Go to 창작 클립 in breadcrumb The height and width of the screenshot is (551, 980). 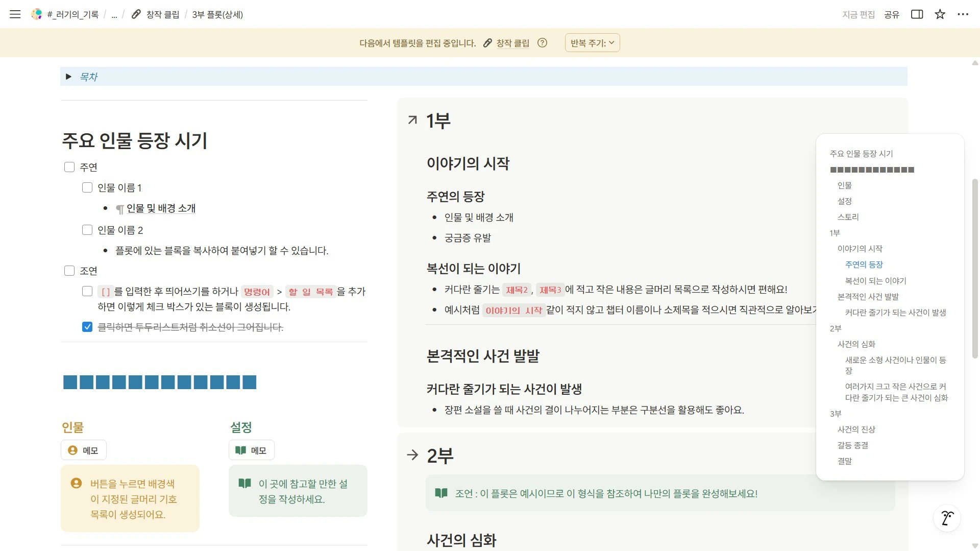(162, 15)
